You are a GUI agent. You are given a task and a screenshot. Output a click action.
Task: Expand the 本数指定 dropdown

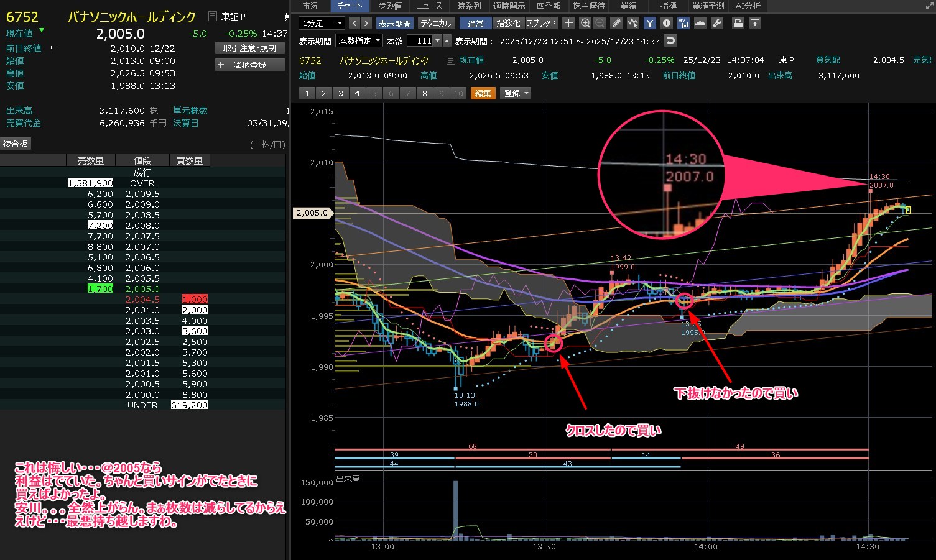point(358,41)
